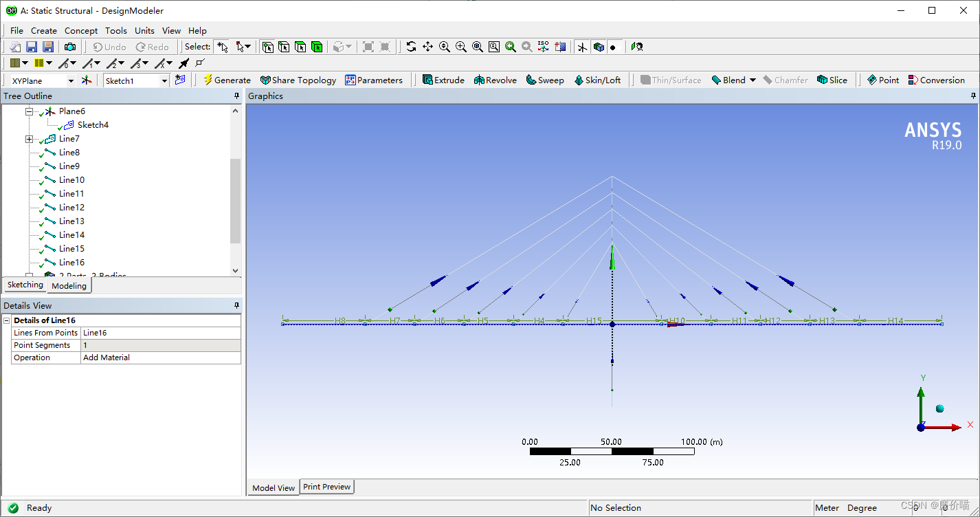Click the Point feature tool

point(883,80)
